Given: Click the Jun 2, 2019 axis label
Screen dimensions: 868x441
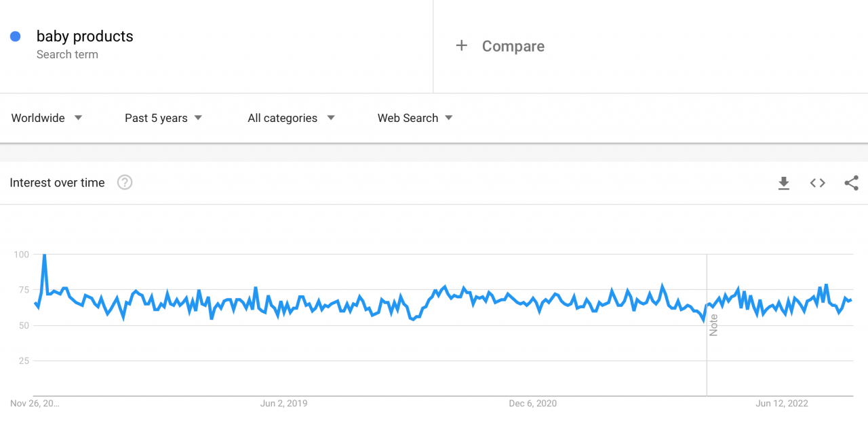Looking at the screenshot, I should (283, 403).
